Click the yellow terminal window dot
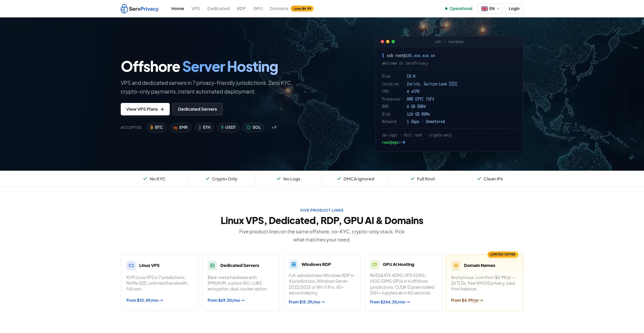The image size is (644, 333). (388, 42)
